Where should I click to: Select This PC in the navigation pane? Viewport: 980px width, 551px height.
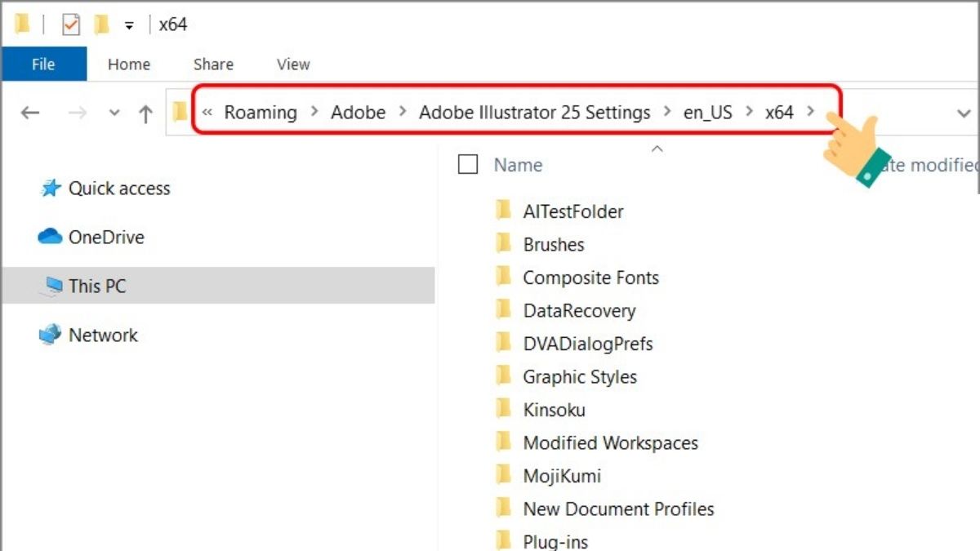(218, 287)
